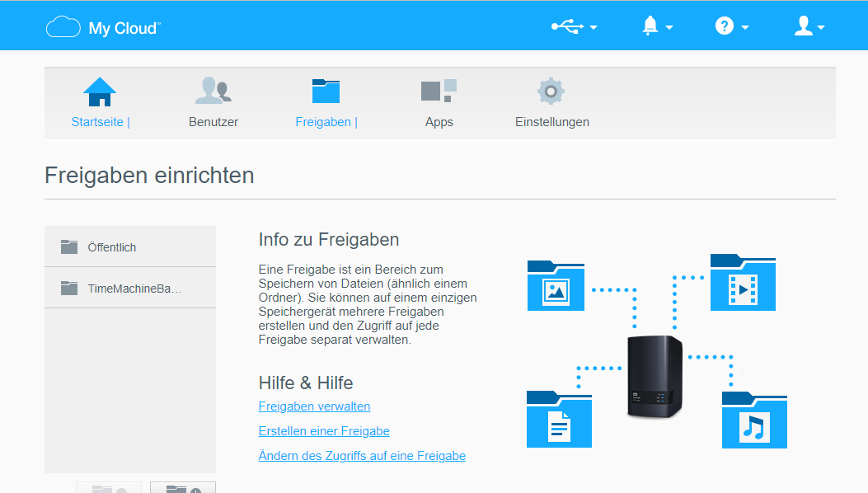The height and width of the screenshot is (493, 868).
Task: Open the notifications bell icon
Action: tap(650, 26)
